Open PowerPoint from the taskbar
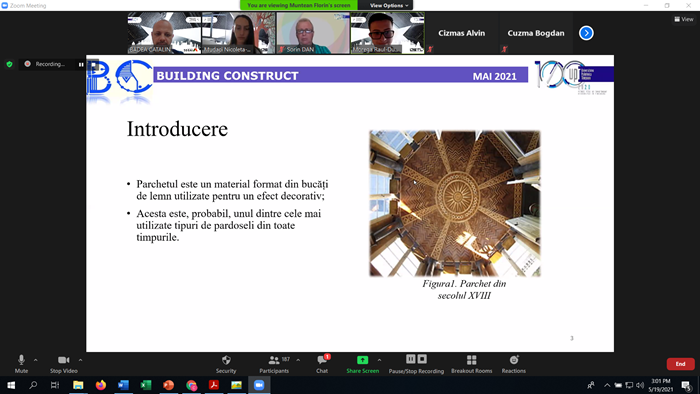The height and width of the screenshot is (394, 700). point(168,385)
